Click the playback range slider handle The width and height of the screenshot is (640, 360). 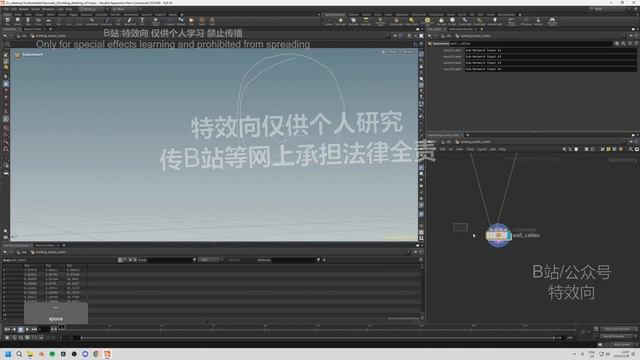[82, 338]
